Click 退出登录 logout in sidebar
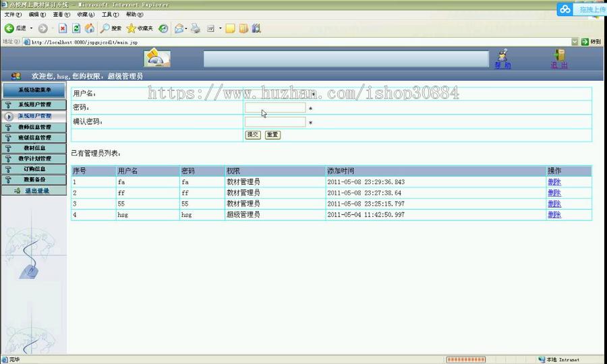 click(x=34, y=190)
